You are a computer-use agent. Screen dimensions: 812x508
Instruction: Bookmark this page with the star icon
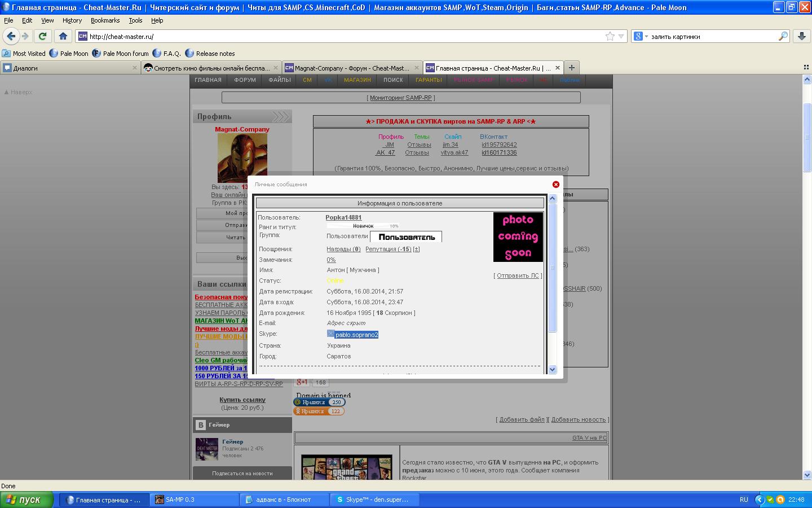610,36
